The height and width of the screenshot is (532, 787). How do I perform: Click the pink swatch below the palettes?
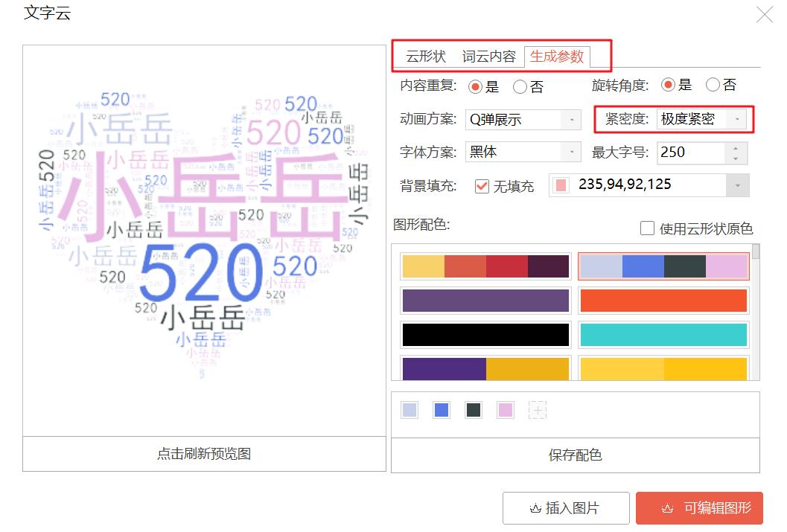pyautogui.click(x=506, y=409)
